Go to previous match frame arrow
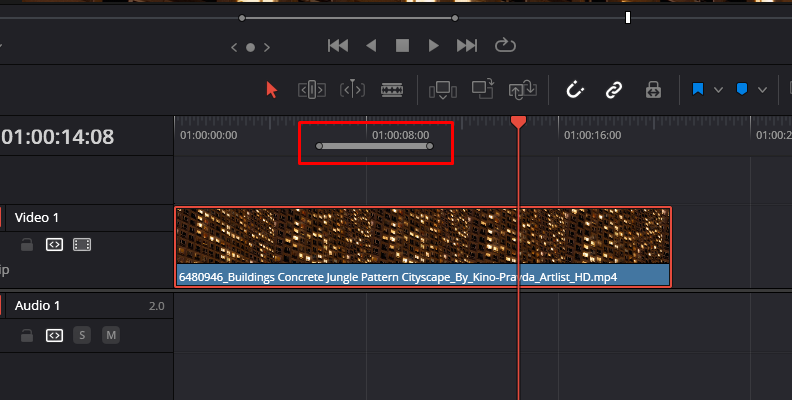792x400 pixels. pos(234,47)
